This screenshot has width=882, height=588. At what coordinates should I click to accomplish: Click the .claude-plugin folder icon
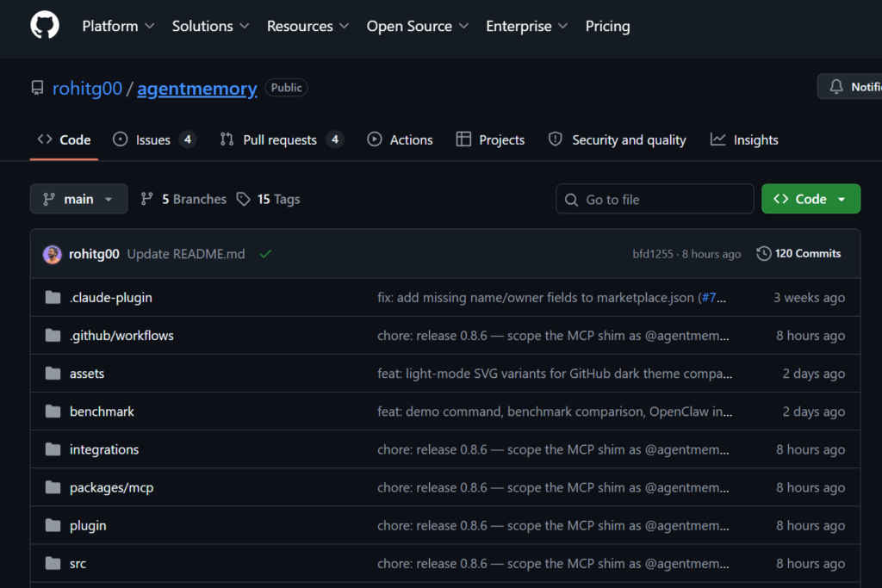point(53,298)
